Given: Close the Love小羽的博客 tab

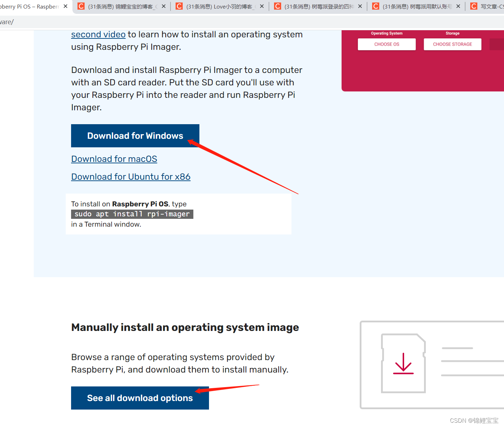Looking at the screenshot, I should 262,6.
